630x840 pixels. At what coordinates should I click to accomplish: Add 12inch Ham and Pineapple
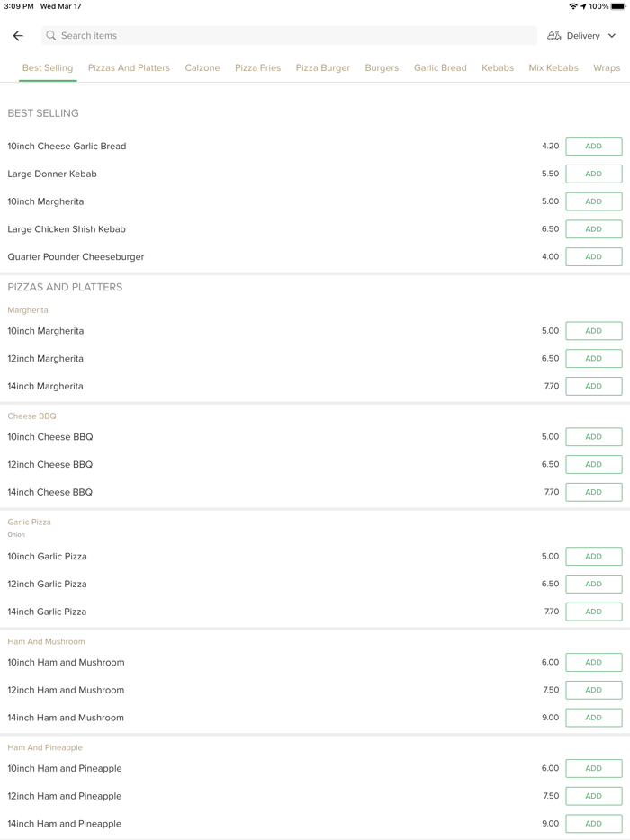coord(593,797)
